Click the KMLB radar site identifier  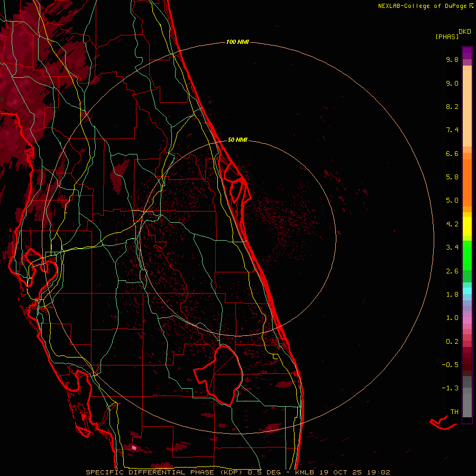304,472
